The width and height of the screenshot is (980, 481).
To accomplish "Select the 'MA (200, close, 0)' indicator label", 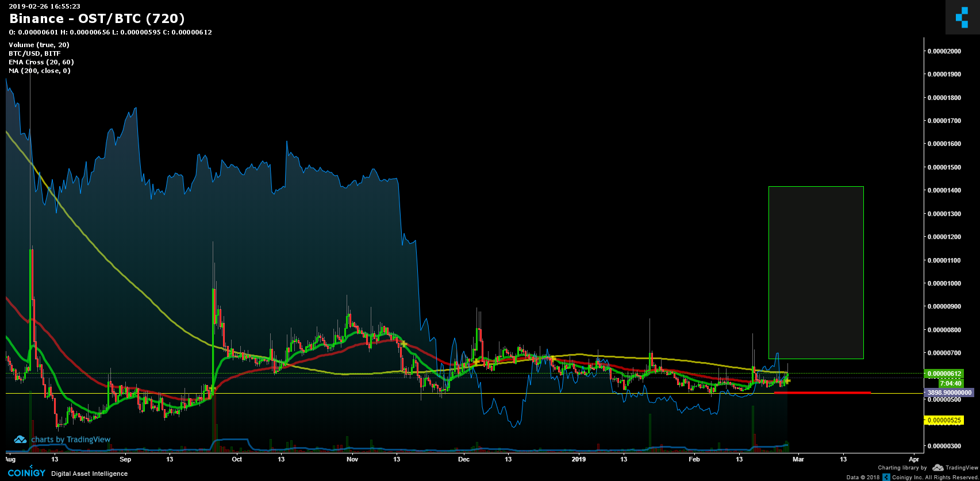I will (x=40, y=71).
